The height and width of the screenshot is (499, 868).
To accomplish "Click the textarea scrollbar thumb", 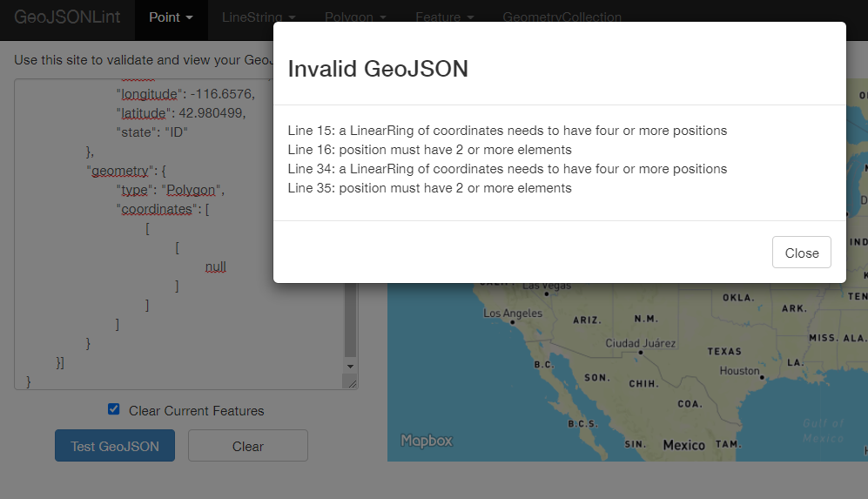I will point(350,320).
